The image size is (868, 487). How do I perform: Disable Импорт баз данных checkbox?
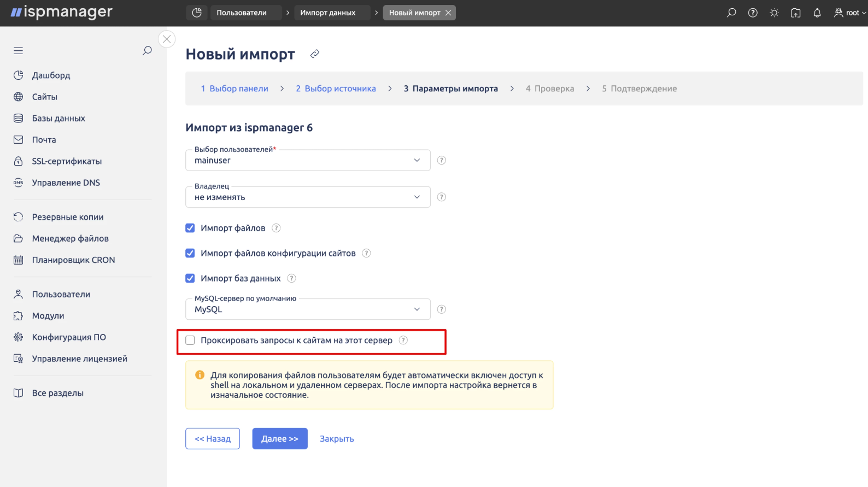pos(190,278)
